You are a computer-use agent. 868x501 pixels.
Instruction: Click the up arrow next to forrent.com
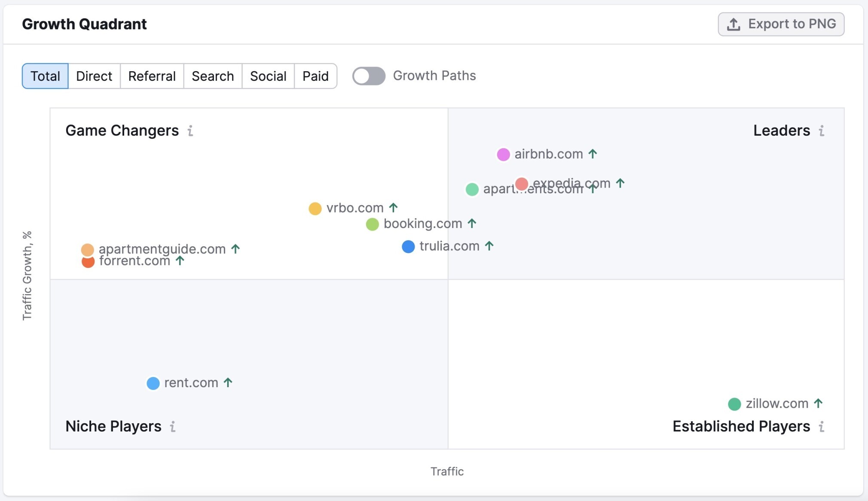180,261
